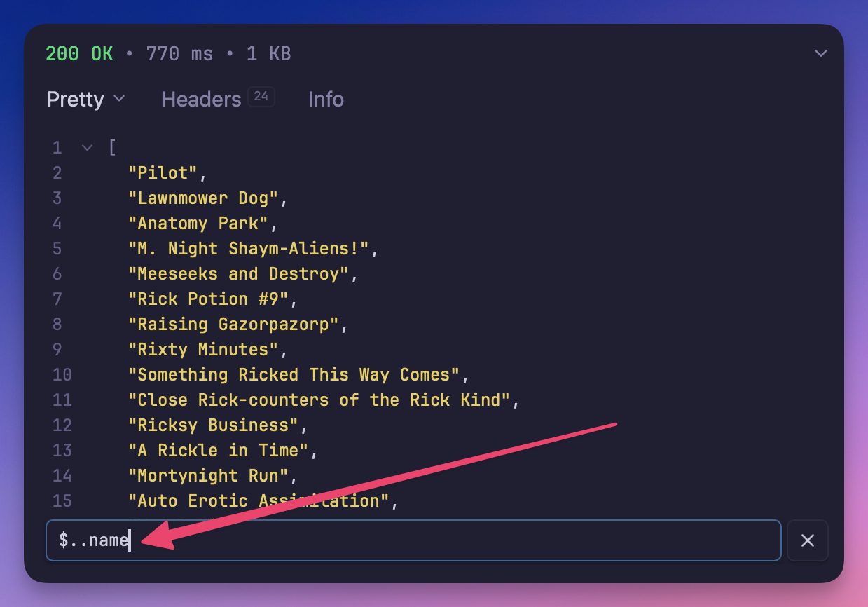The width and height of the screenshot is (868, 607).
Task: Select the "Pilot" episode title
Action: [166, 172]
